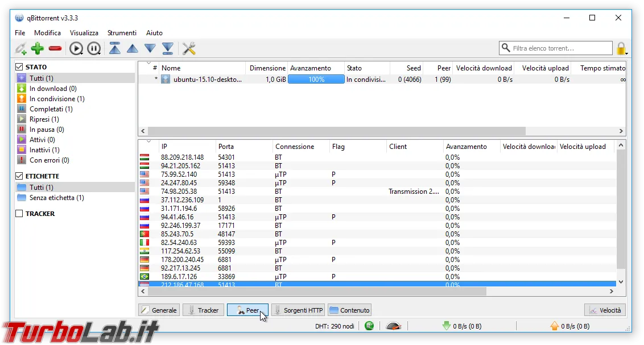This screenshot has width=644, height=345.
Task: Open the File menu
Action: (x=20, y=33)
